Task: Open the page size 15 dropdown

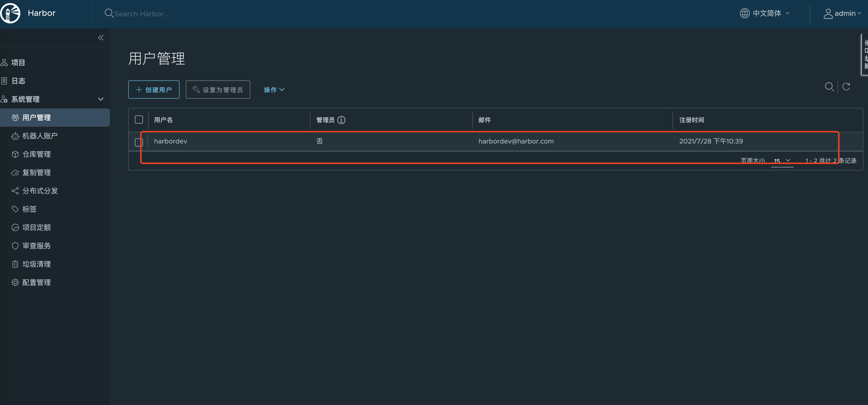Action: point(782,161)
